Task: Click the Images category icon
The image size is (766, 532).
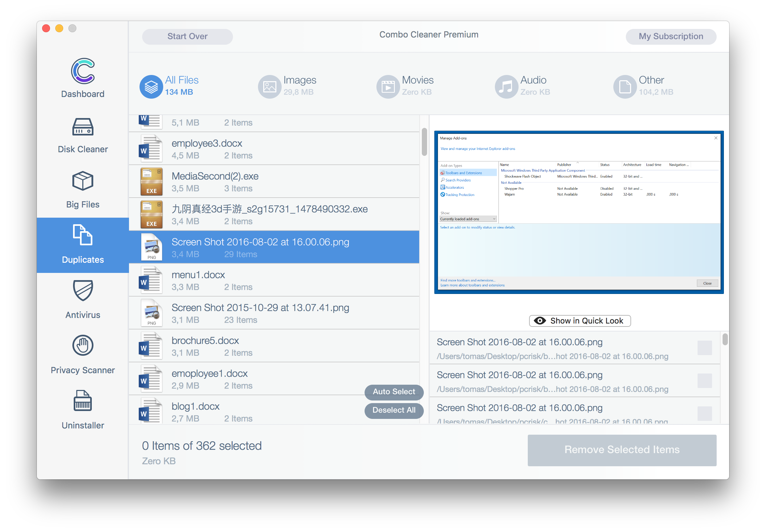Action: [269, 87]
